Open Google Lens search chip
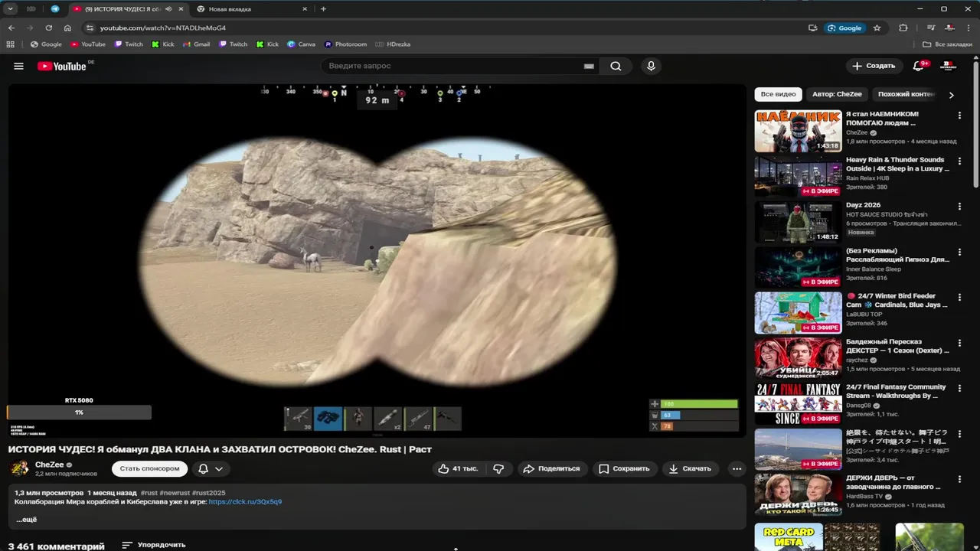980x551 pixels. (x=844, y=28)
